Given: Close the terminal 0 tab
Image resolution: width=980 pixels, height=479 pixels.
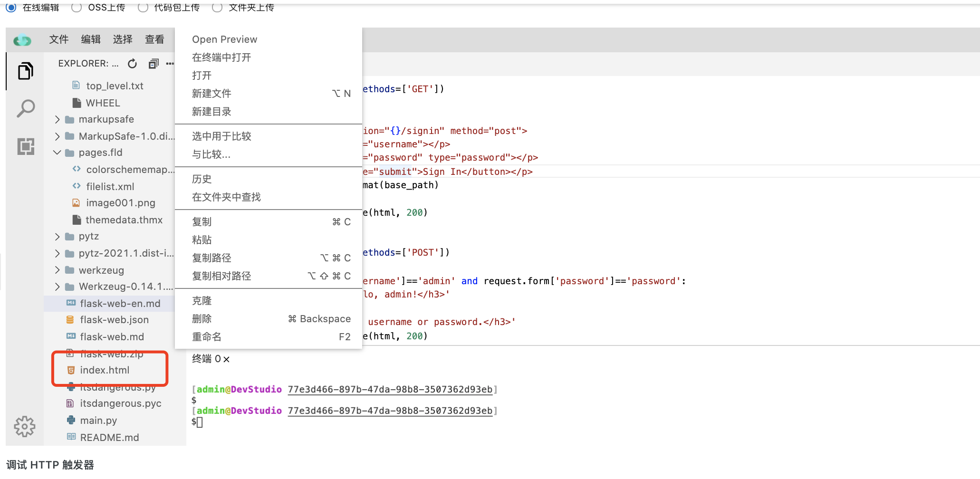Looking at the screenshot, I should 227,359.
